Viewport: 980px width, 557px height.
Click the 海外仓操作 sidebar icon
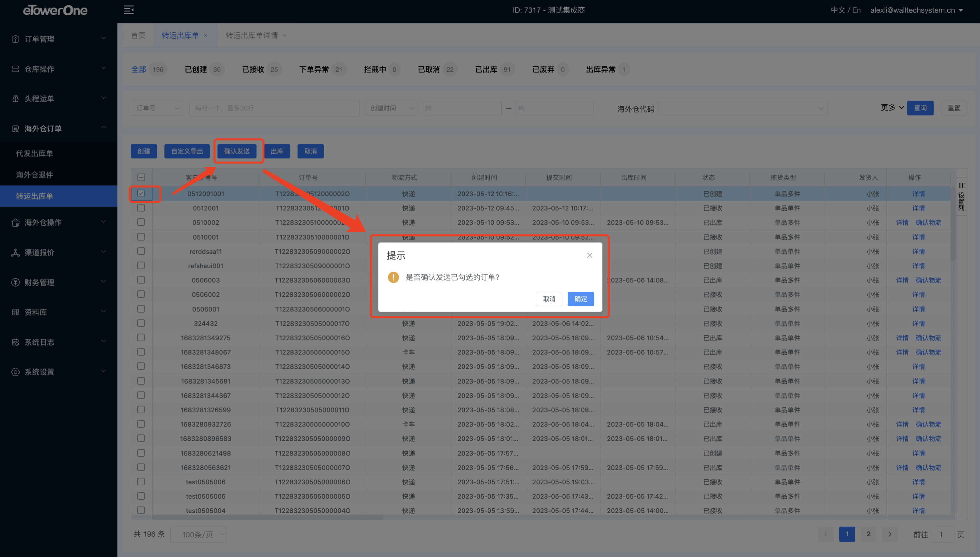pyautogui.click(x=15, y=222)
